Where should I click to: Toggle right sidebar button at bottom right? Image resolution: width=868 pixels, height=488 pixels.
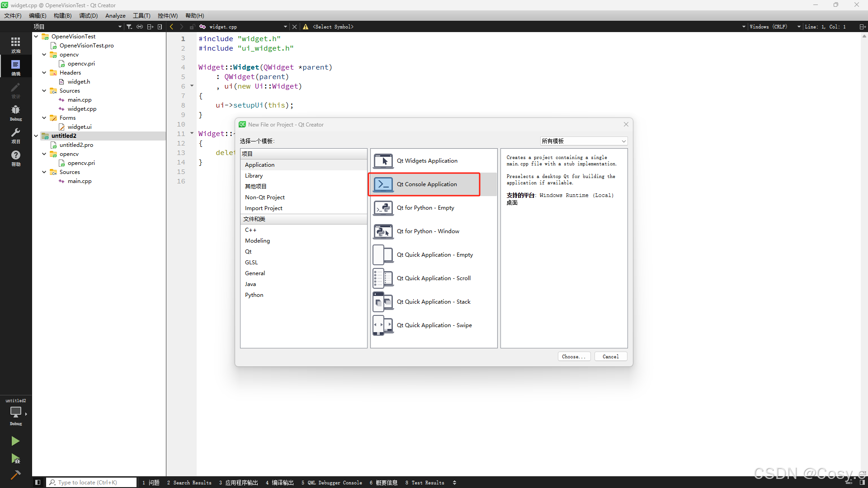pyautogui.click(x=862, y=483)
